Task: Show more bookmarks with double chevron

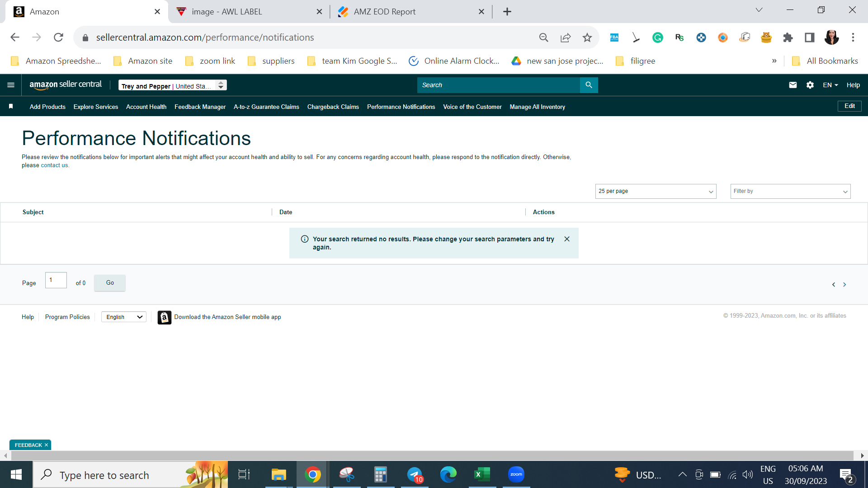Action: click(774, 61)
